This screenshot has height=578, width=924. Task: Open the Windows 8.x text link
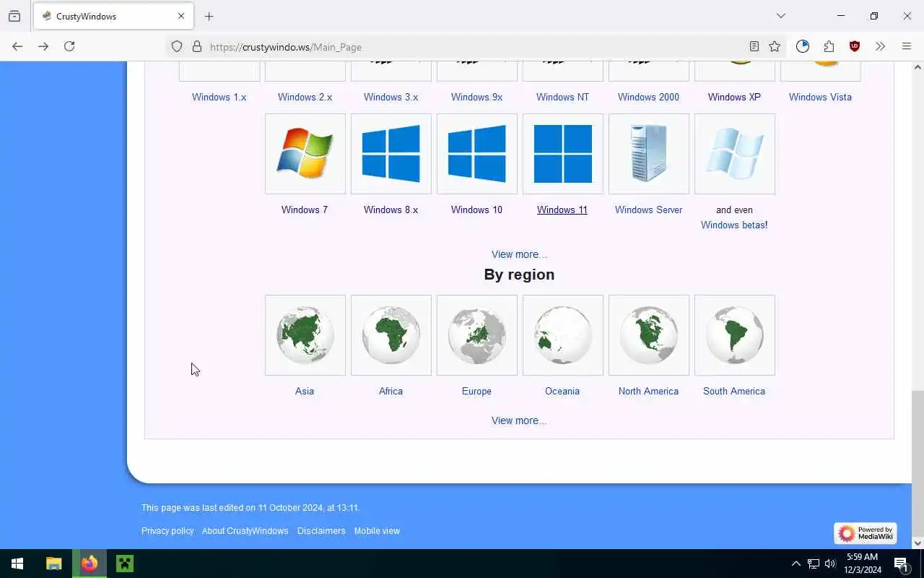(x=391, y=210)
